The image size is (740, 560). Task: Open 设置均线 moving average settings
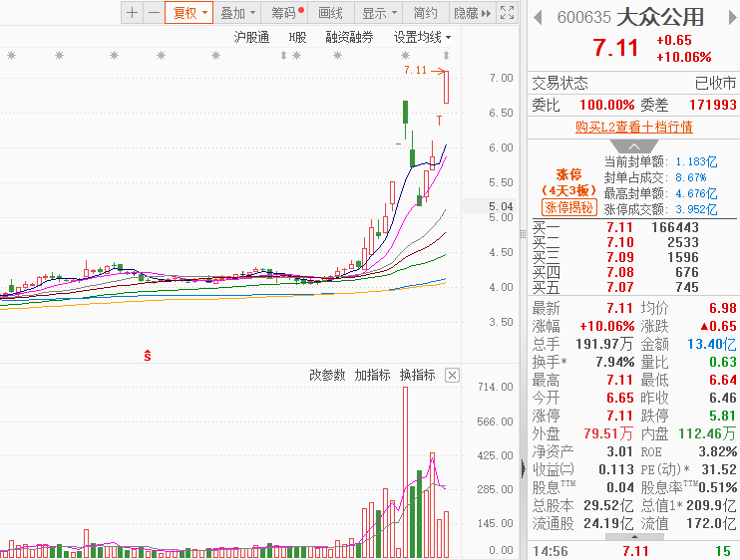point(423,37)
